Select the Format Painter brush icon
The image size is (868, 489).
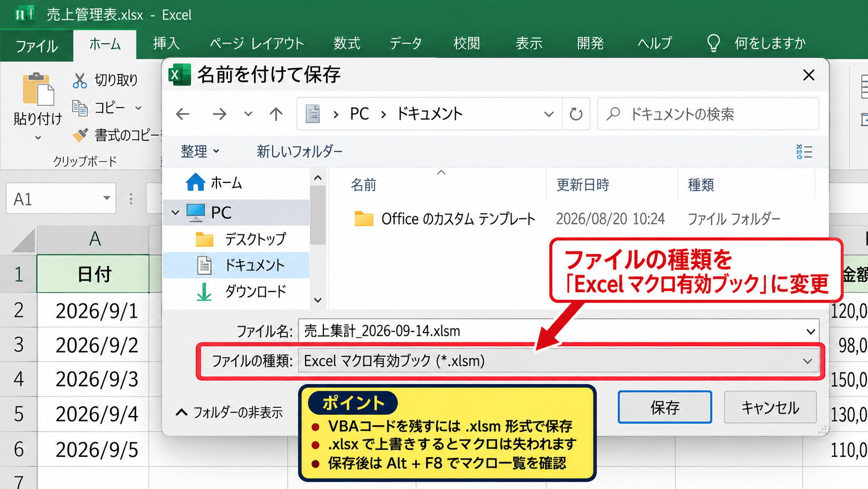80,135
